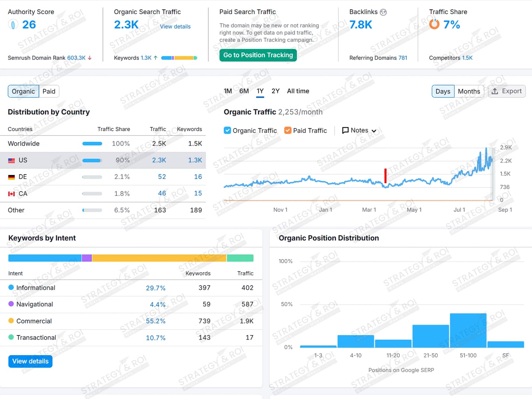The image size is (532, 399).
Task: Click the Export upload icon
Action: 495,91
